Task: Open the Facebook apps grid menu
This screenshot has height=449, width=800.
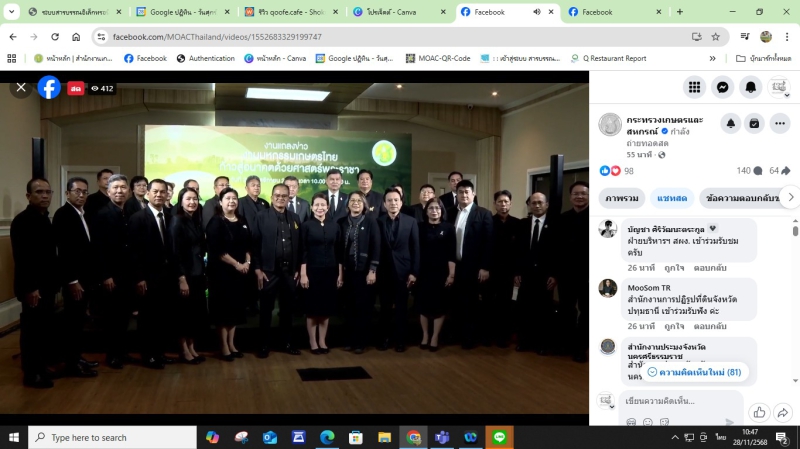Action: [x=694, y=87]
